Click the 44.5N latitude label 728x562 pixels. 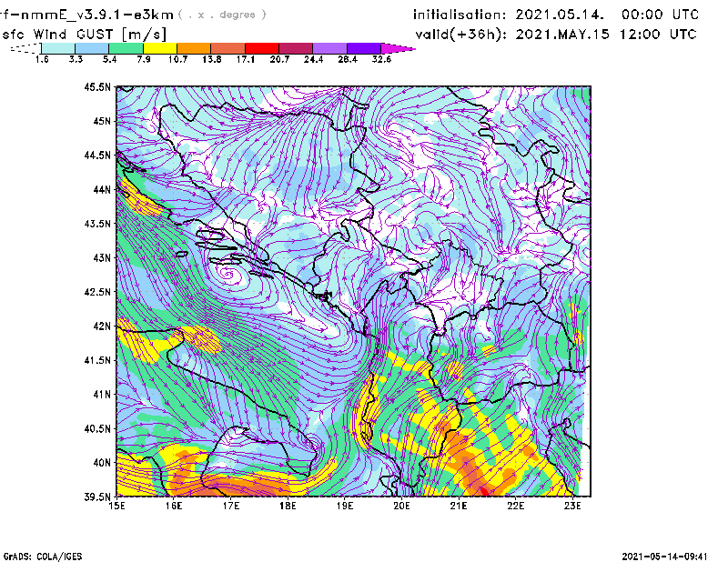pos(97,155)
